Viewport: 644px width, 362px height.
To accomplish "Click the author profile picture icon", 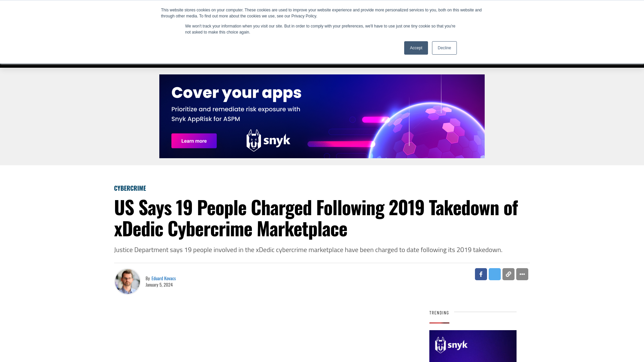I will coord(127,281).
